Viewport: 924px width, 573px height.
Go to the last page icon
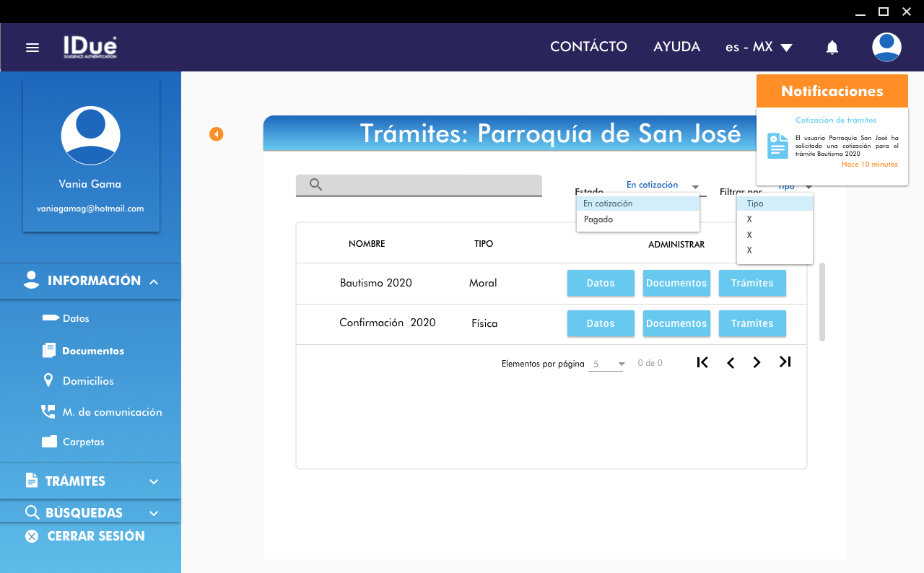[785, 362]
